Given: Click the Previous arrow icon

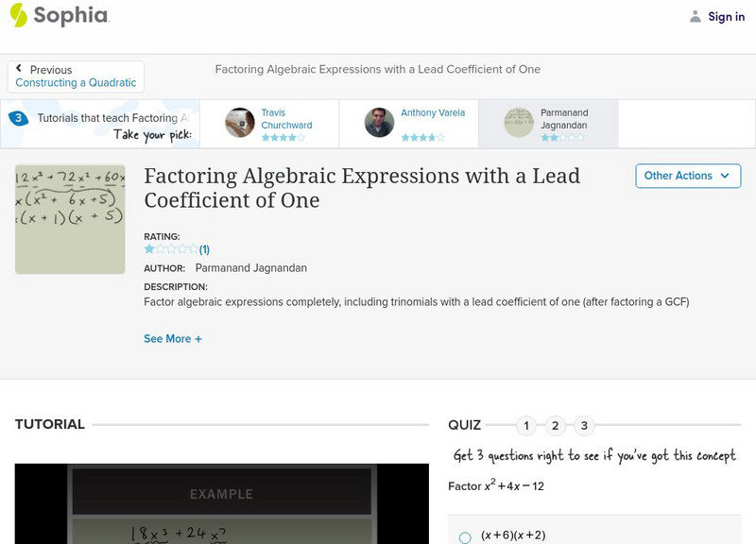Looking at the screenshot, I should click(x=19, y=69).
